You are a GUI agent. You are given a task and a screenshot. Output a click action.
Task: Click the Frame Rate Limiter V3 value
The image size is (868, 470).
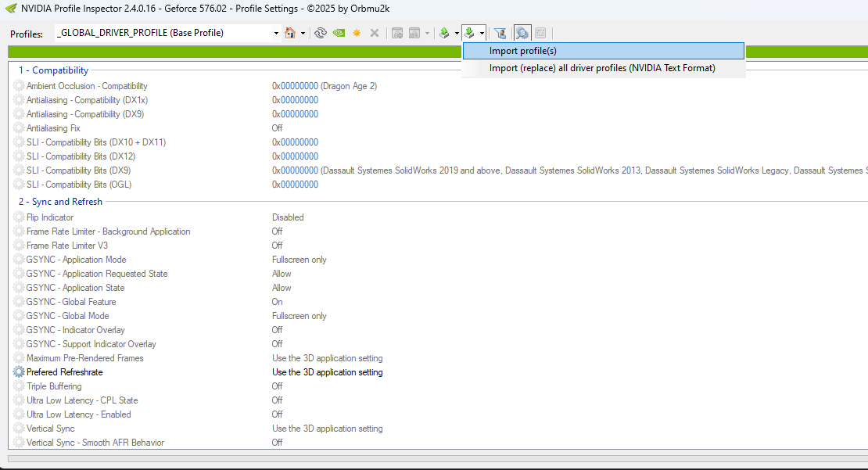coord(277,246)
